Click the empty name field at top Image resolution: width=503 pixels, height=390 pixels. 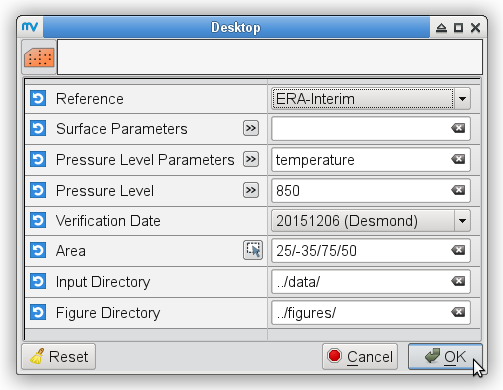(270, 57)
